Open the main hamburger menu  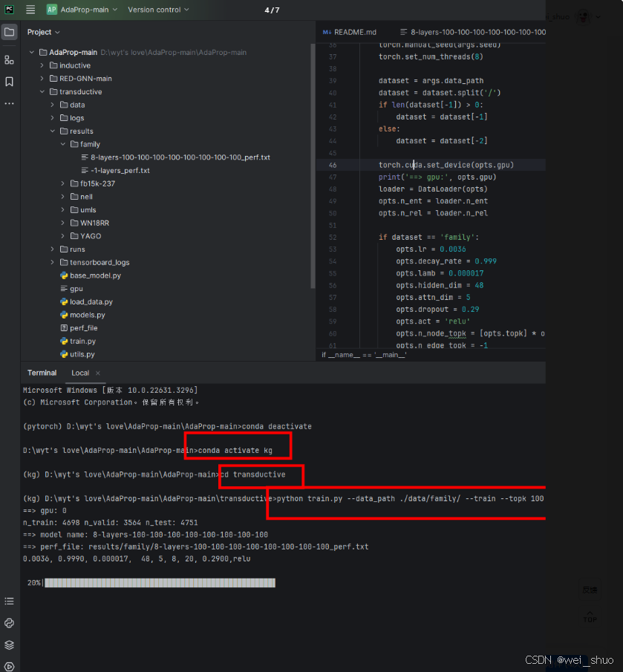pyautogui.click(x=30, y=10)
